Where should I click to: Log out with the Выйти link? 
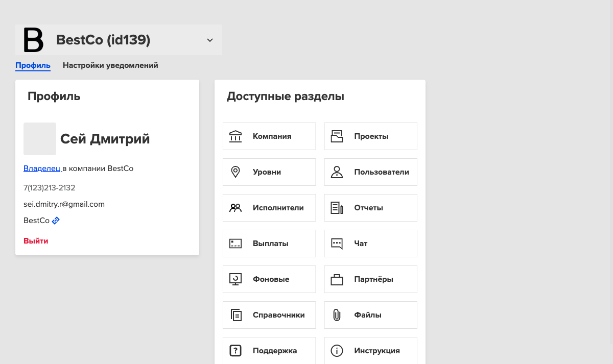(36, 240)
